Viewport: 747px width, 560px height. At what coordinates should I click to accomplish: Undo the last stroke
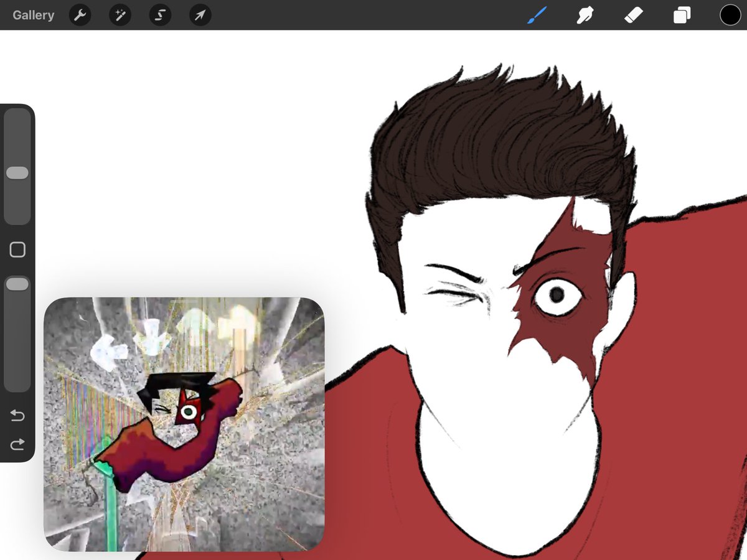[17, 415]
